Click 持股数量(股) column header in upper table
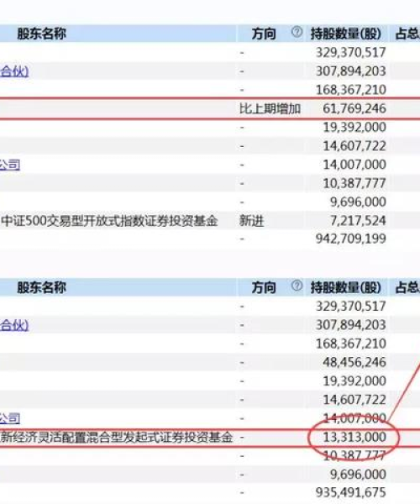This screenshot has width=420, height=504. pyautogui.click(x=346, y=34)
